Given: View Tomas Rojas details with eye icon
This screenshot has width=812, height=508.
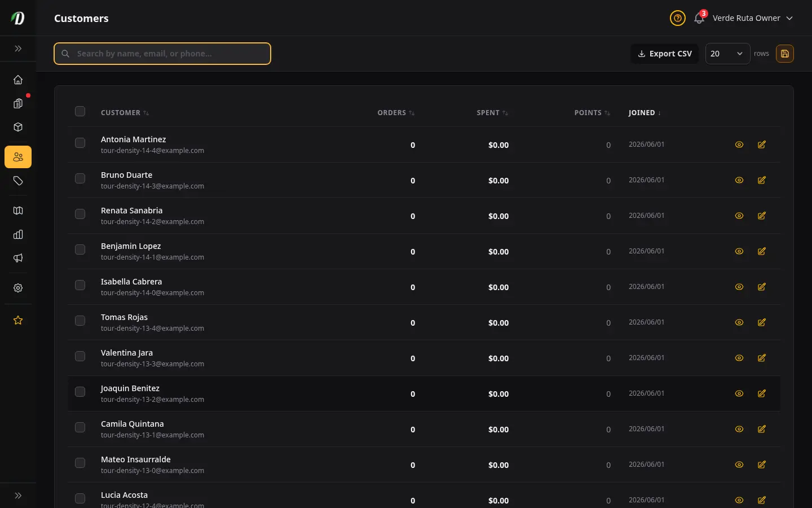Looking at the screenshot, I should point(739,322).
